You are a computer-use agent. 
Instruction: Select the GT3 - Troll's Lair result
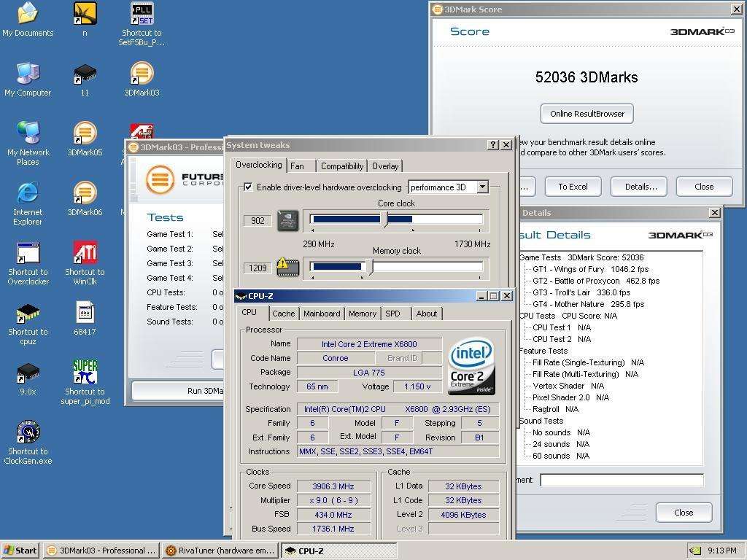pyautogui.click(x=581, y=292)
